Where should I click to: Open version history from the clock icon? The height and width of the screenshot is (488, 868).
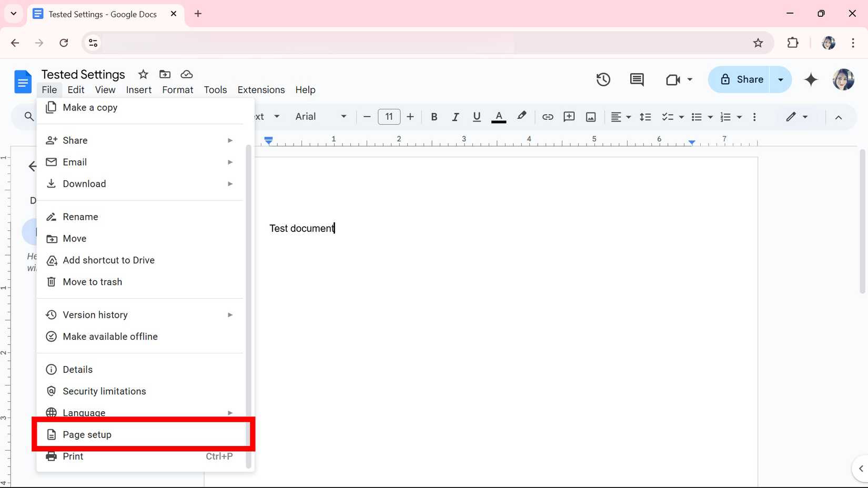pos(603,79)
